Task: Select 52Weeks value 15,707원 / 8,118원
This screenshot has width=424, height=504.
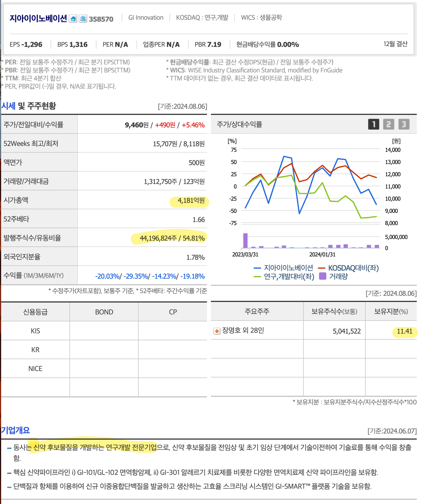Action: (x=179, y=144)
